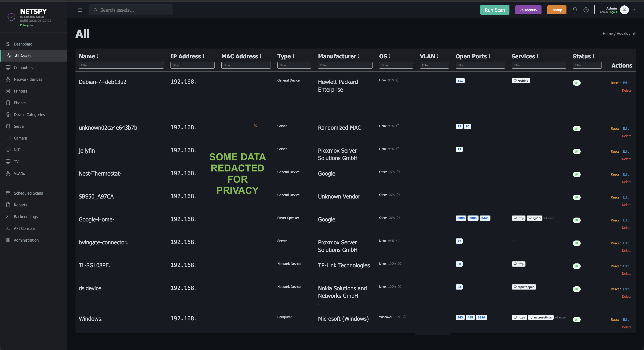This screenshot has height=350, width=644.
Task: Open the Reports sidebar item
Action: pos(34,205)
